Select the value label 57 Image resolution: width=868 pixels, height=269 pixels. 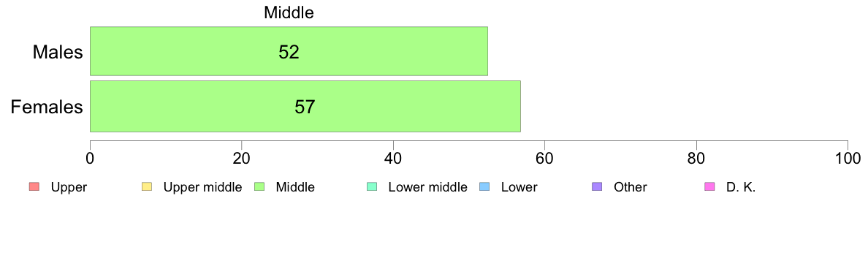coord(305,107)
